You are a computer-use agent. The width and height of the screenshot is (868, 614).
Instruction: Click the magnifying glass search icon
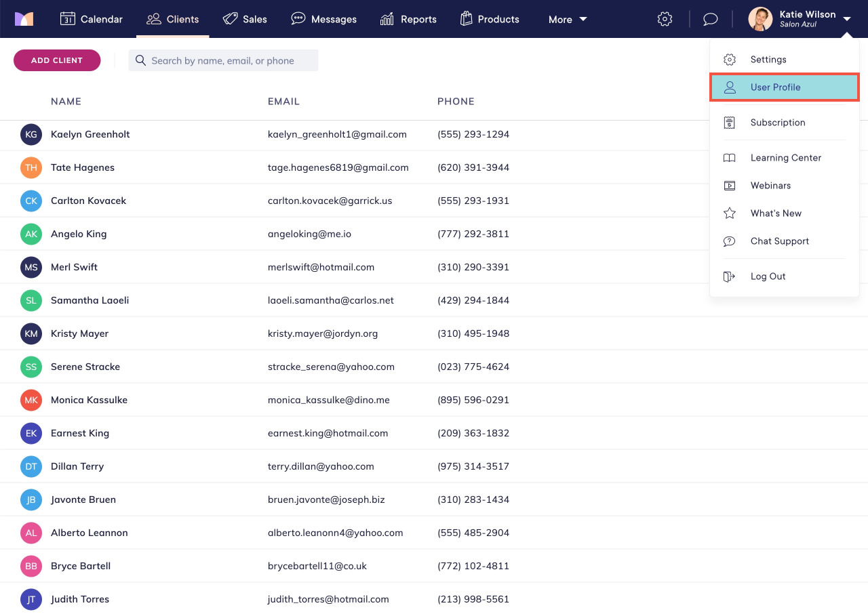point(140,60)
